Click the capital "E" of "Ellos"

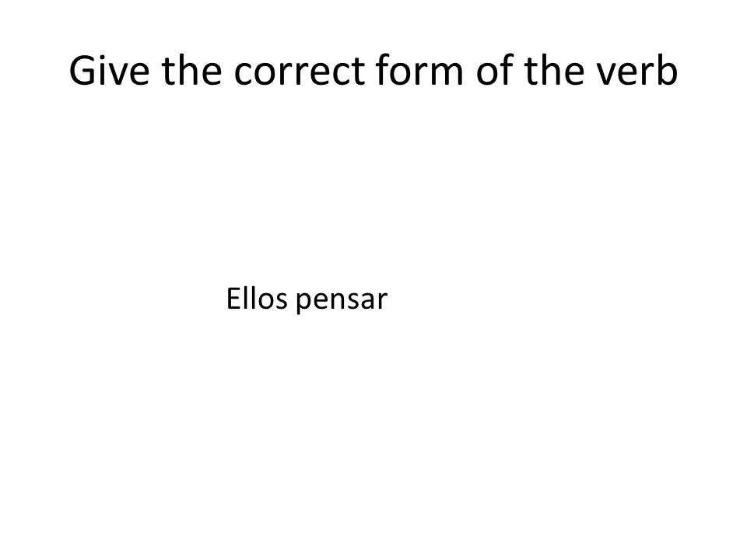[233, 299]
